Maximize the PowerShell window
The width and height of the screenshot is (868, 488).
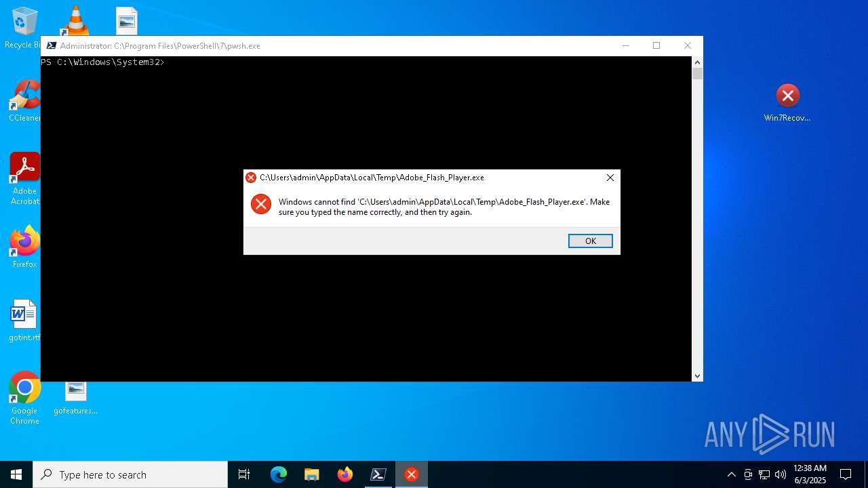(x=656, y=45)
